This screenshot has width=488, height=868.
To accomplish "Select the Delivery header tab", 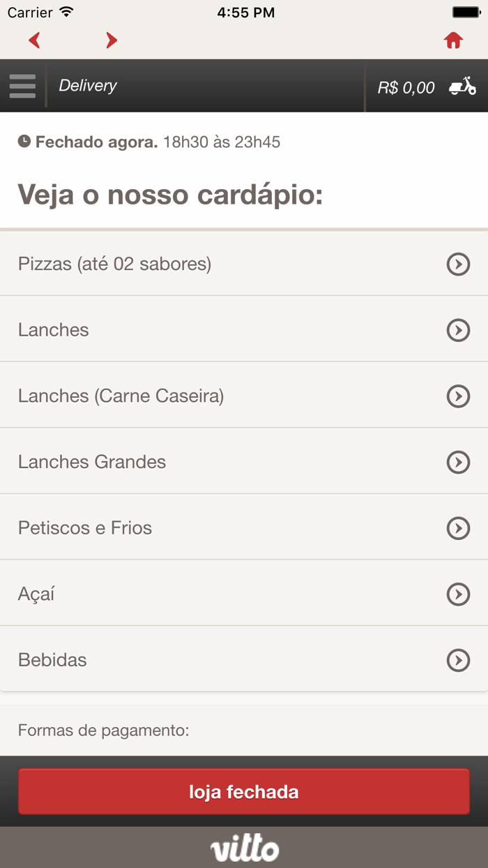I will pyautogui.click(x=89, y=86).
